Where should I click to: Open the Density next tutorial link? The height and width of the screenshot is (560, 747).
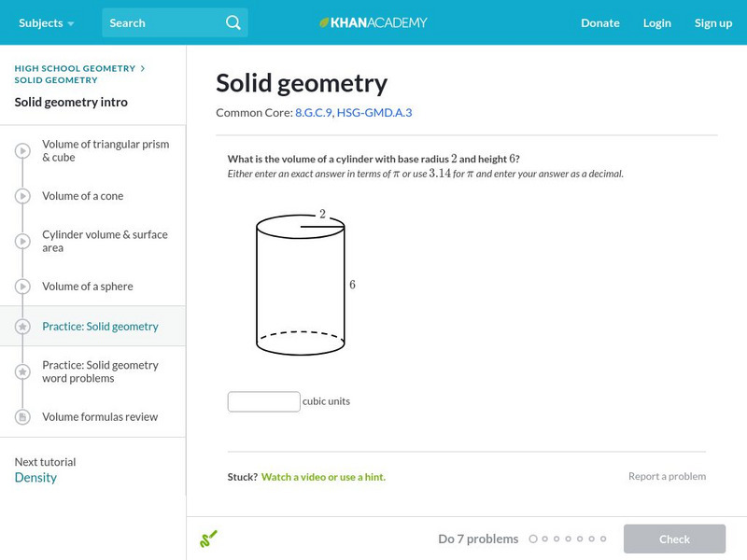coord(35,478)
